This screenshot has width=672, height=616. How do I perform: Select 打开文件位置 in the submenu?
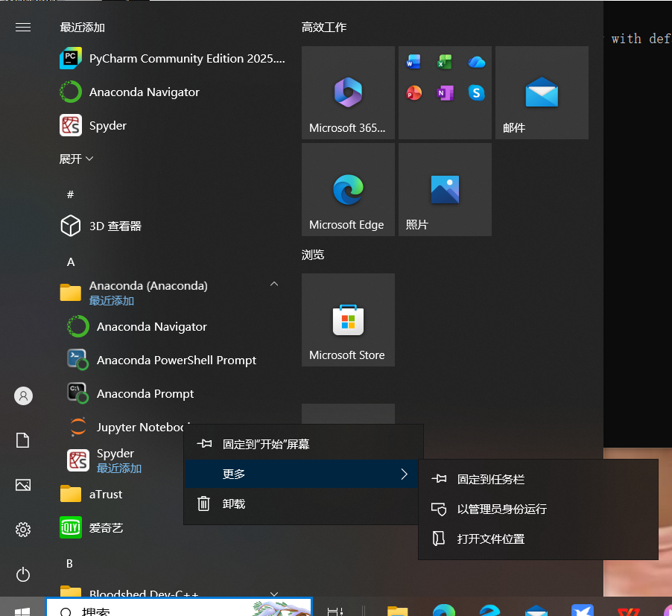[x=538, y=539]
